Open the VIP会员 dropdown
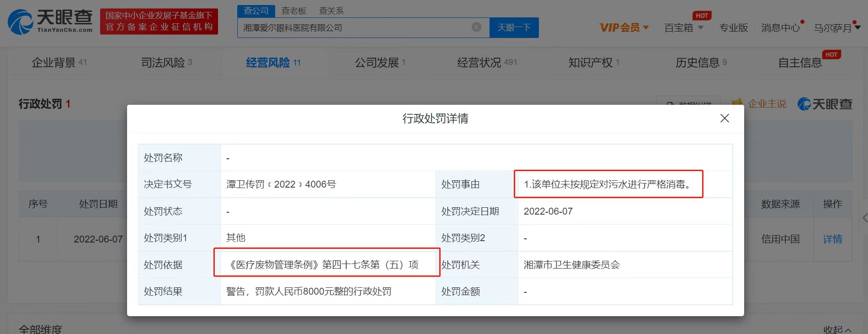 624,28
